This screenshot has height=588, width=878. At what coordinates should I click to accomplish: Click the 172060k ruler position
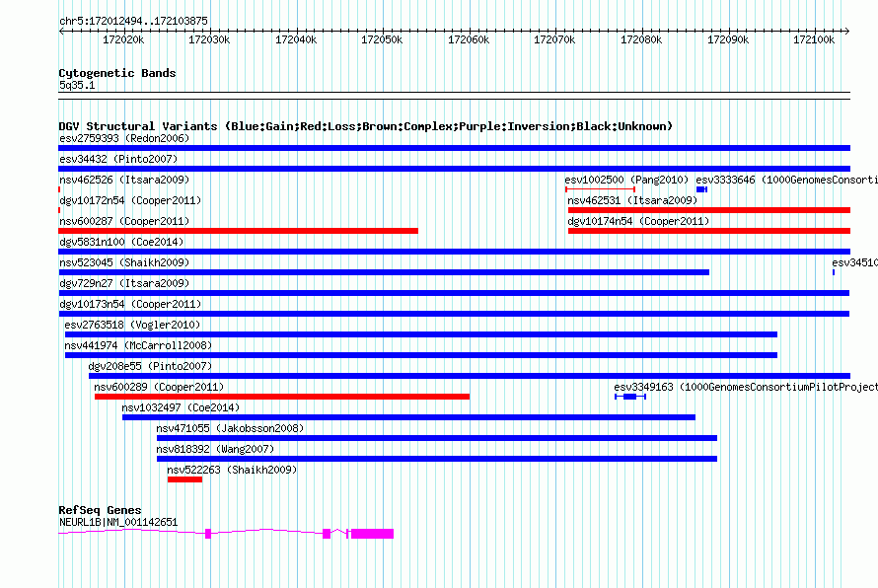click(x=469, y=39)
